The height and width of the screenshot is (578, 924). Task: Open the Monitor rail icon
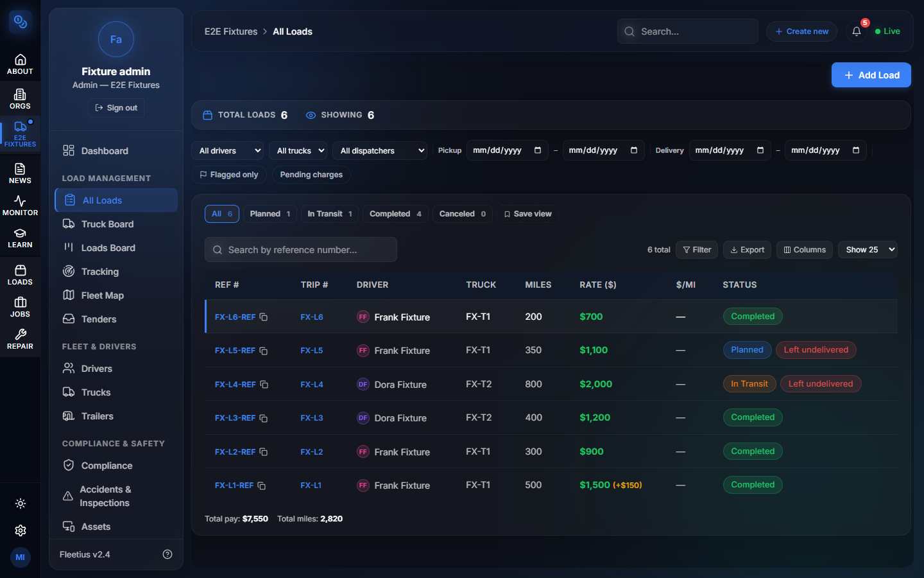20,206
